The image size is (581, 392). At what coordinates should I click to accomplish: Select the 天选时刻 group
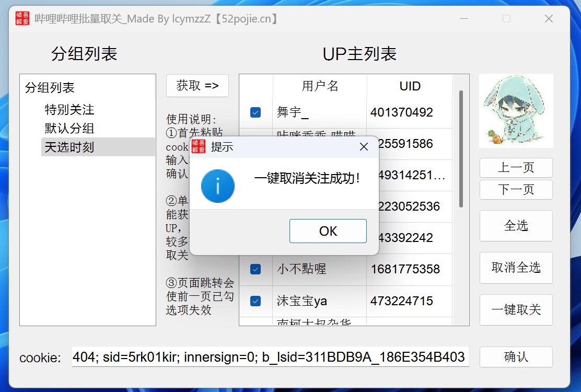69,147
